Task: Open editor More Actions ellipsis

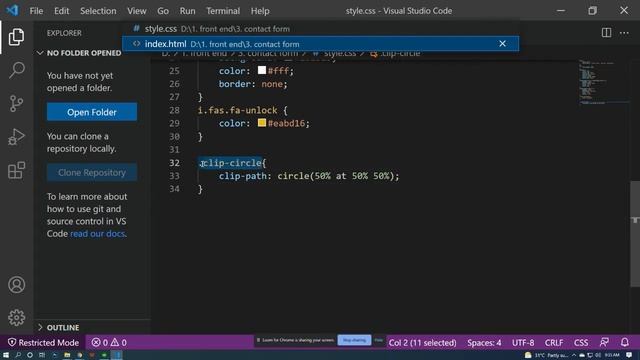Action: pos(624,33)
